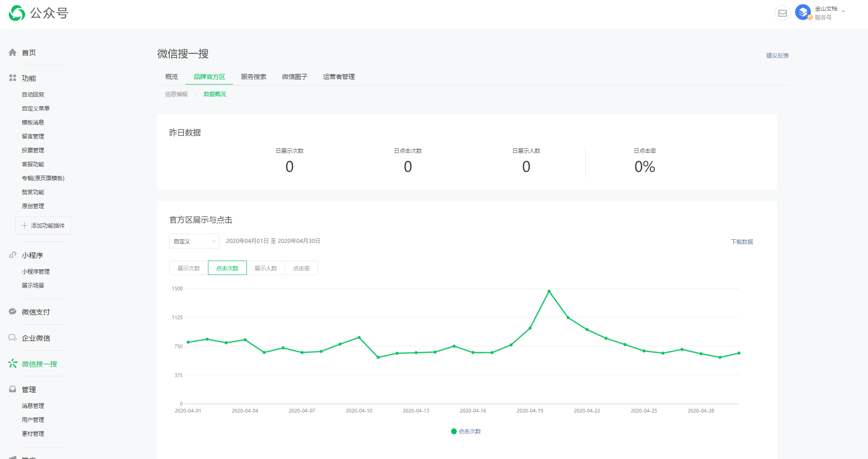
Task: Switch to the 服务搜索 tab
Action: 253,77
